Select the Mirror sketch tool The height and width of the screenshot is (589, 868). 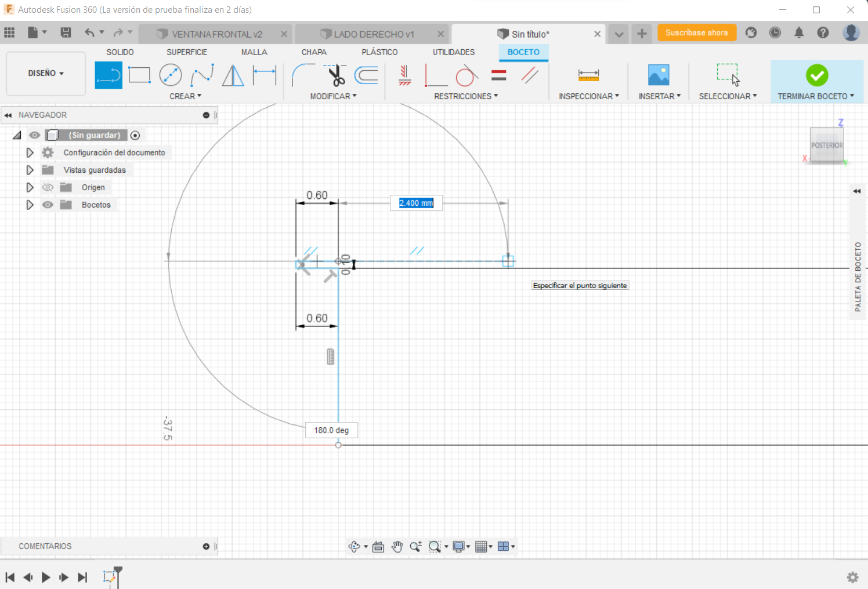point(233,75)
